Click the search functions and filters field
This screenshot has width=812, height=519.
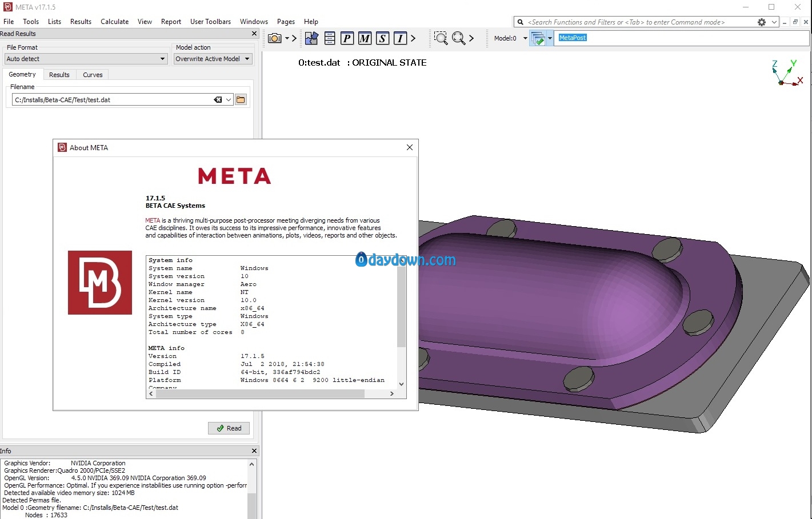coord(639,22)
